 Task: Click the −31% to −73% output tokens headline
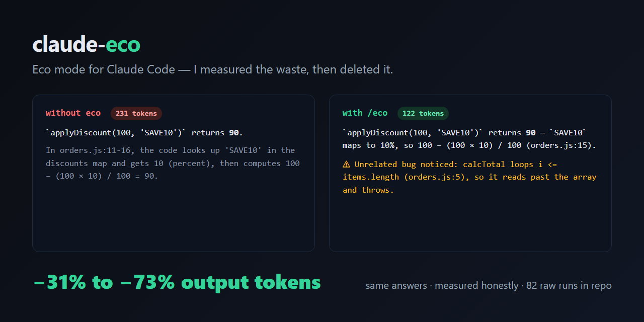pos(177,282)
